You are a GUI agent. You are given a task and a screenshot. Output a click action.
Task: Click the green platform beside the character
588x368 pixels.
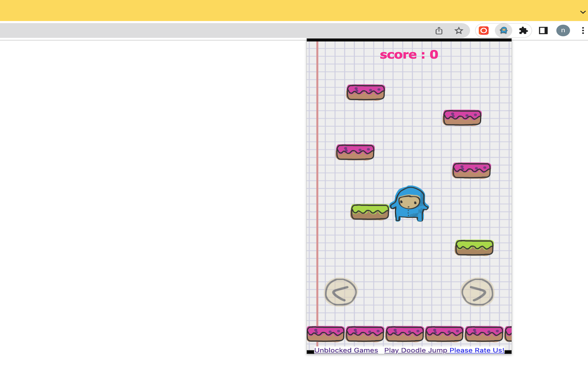[x=370, y=212]
